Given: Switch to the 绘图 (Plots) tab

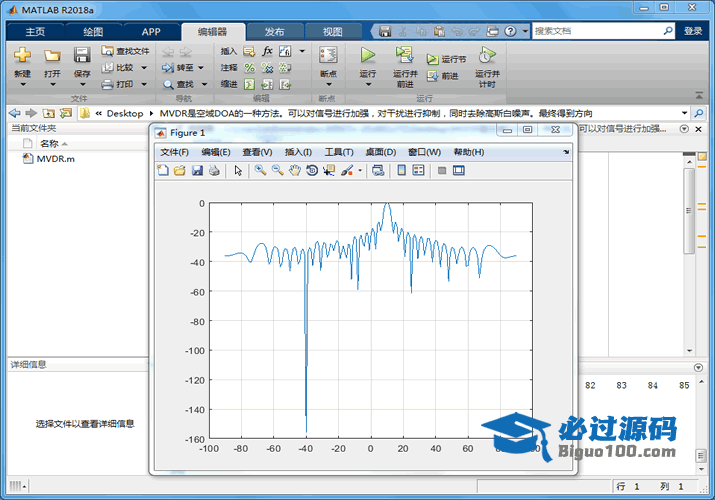Looking at the screenshot, I should pyautogui.click(x=93, y=31).
